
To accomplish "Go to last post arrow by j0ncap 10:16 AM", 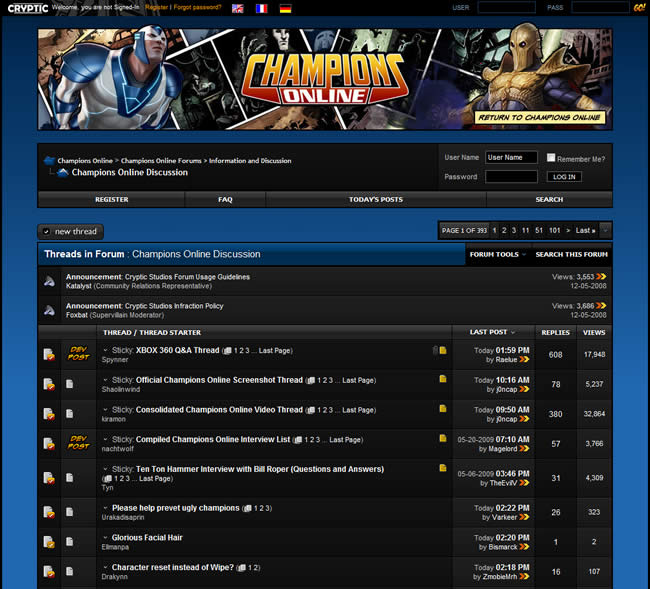I will [524, 389].
